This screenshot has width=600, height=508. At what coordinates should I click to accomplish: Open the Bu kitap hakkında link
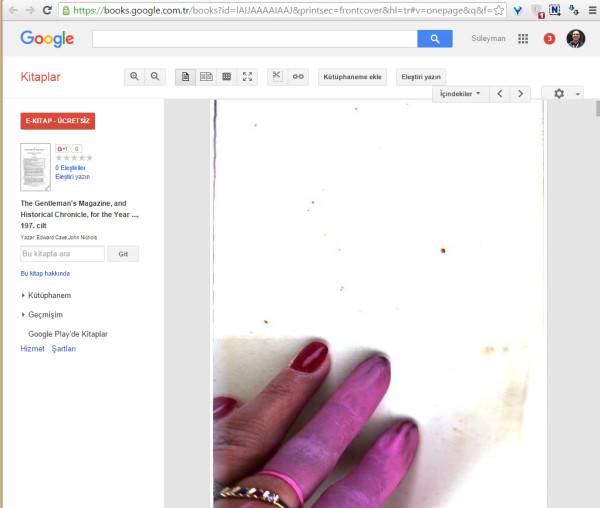45,273
